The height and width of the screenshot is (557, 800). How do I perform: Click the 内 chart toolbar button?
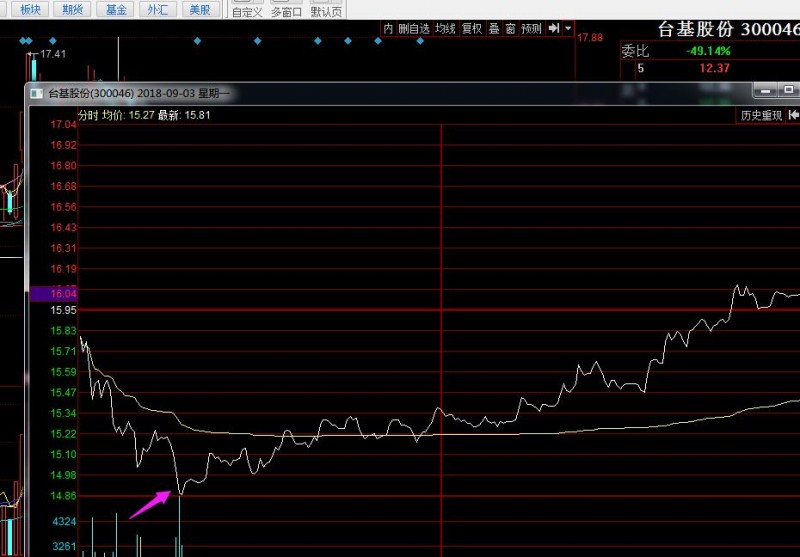click(388, 29)
